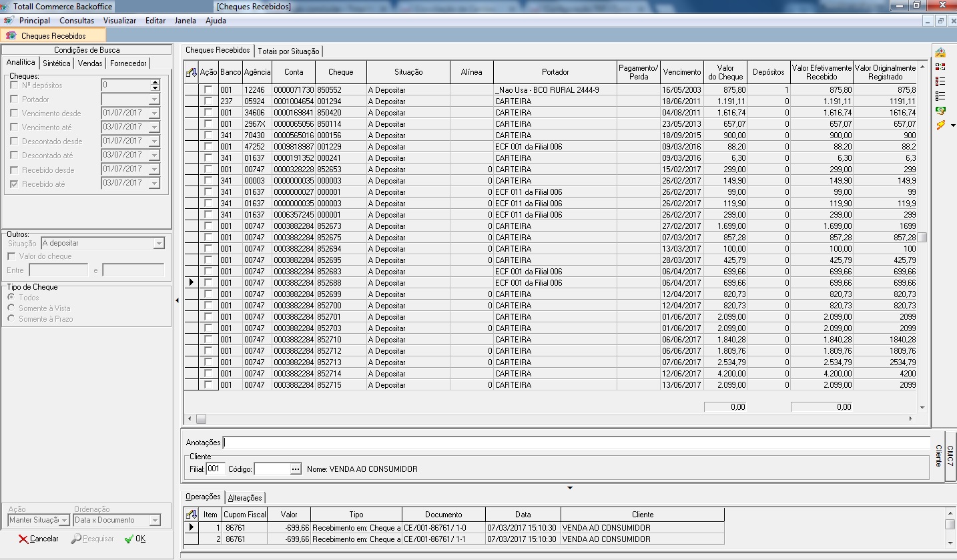Click the Cheques Recebidos window icon in tab bar
The width and height of the screenshot is (957, 560).
click(11, 35)
